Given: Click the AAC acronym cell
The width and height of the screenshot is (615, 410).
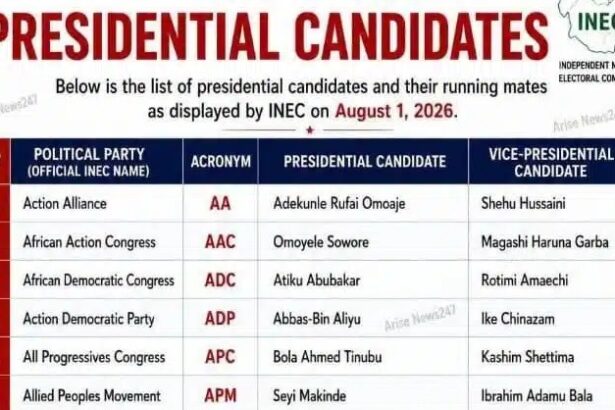Looking at the screenshot, I should [220, 242].
